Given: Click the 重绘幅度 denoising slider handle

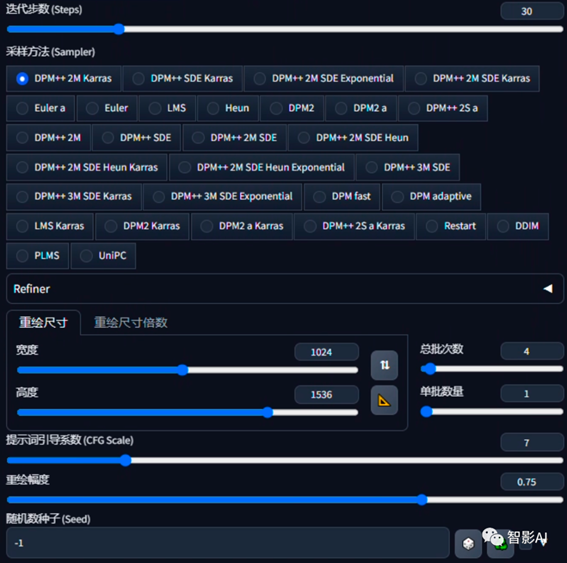Looking at the screenshot, I should click(x=422, y=500).
